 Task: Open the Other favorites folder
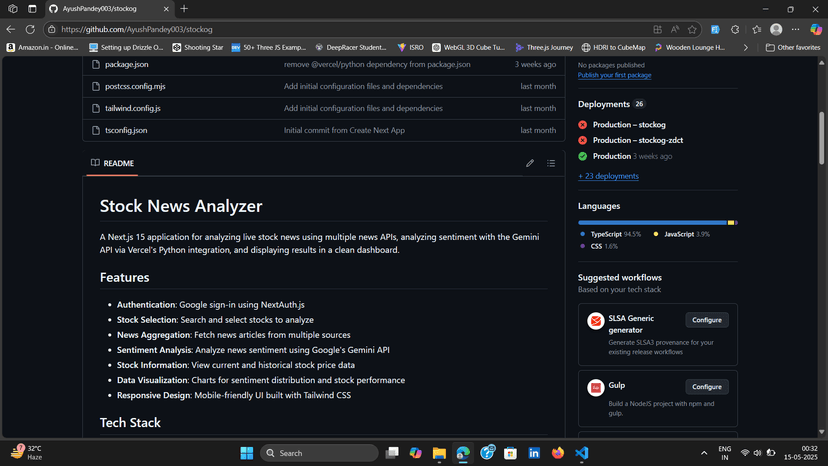point(793,48)
